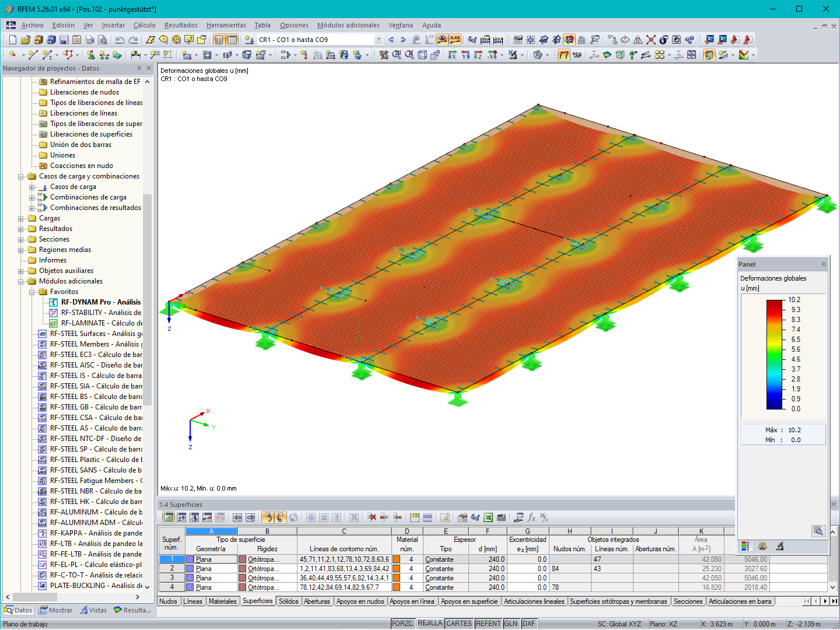Click the Mostrar button at the bottom
This screenshot has height=630, width=840.
coord(55,610)
